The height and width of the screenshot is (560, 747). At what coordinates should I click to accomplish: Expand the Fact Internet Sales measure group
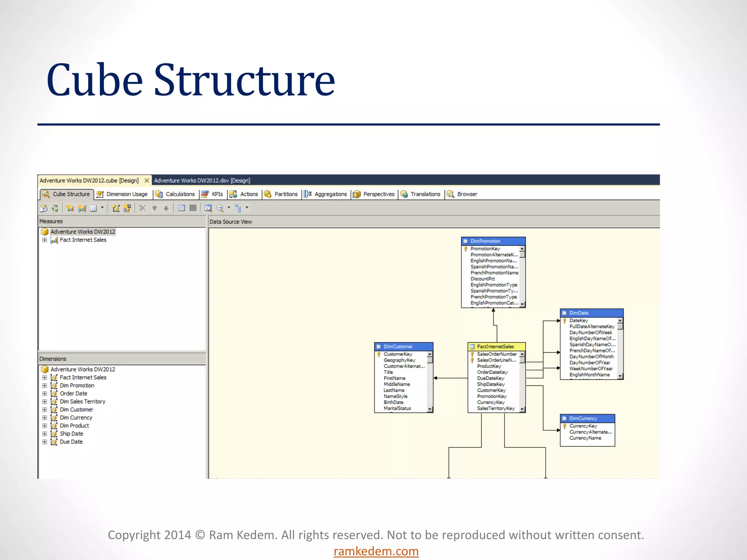pyautogui.click(x=44, y=240)
